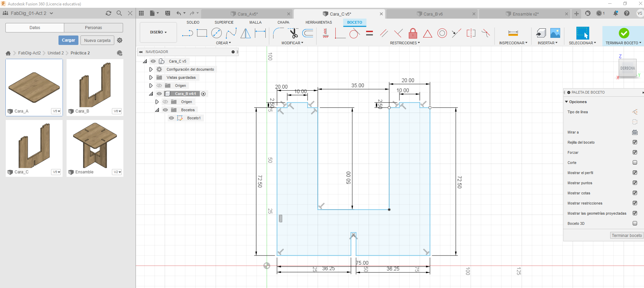Activate the Trim scissors tool
The image size is (644, 288).
pyautogui.click(x=293, y=33)
